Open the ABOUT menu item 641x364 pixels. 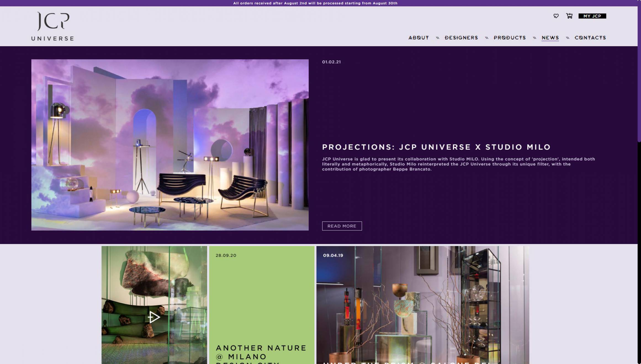tap(418, 38)
